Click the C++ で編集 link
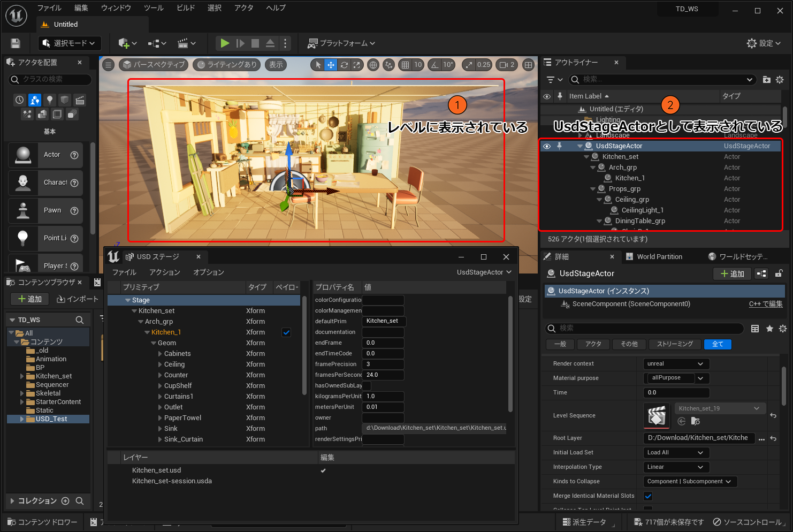This screenshot has width=793, height=532. [765, 304]
